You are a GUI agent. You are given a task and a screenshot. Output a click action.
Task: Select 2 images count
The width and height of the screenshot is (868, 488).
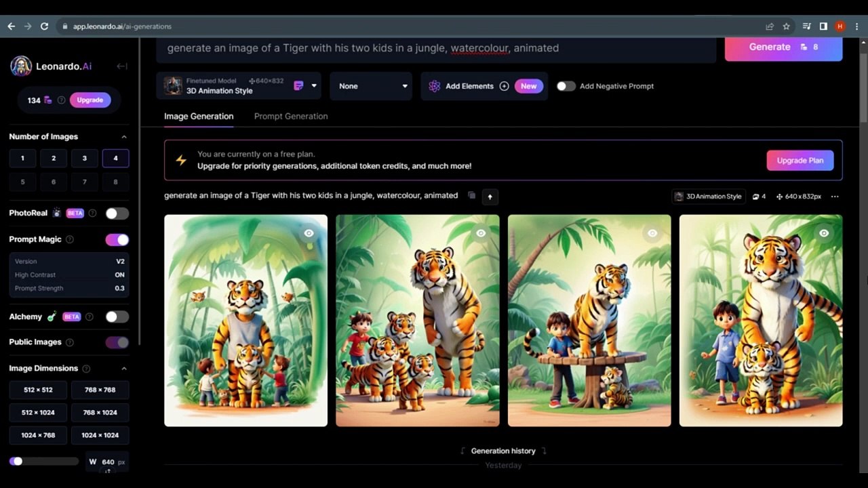tap(54, 159)
